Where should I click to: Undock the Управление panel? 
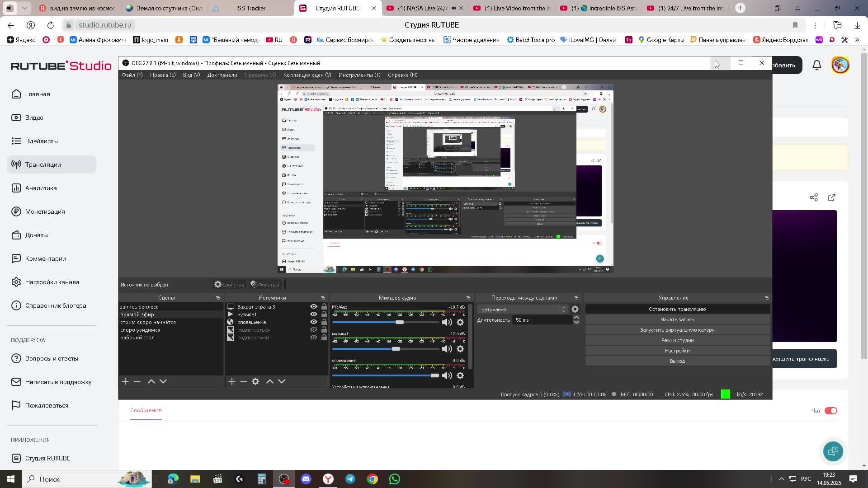click(767, 298)
